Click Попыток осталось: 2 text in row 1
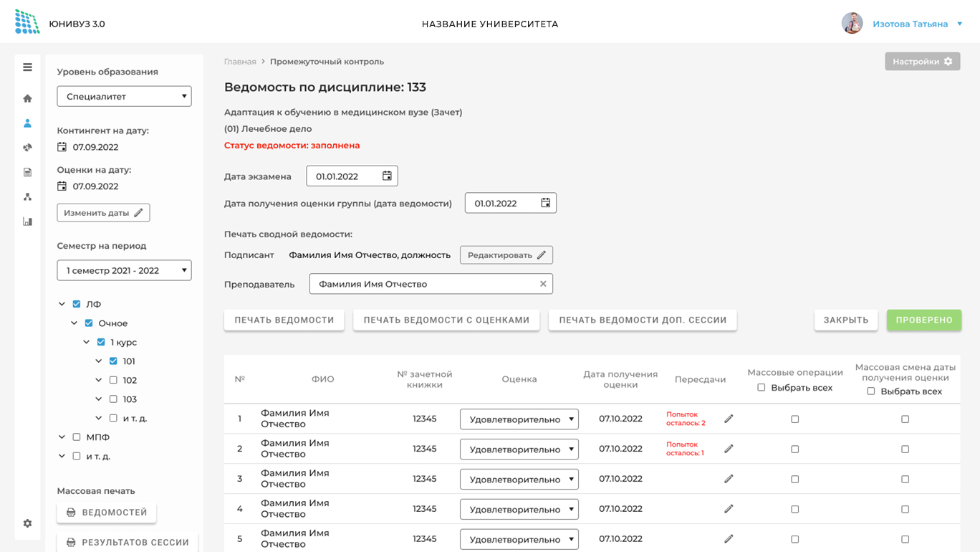 686,419
